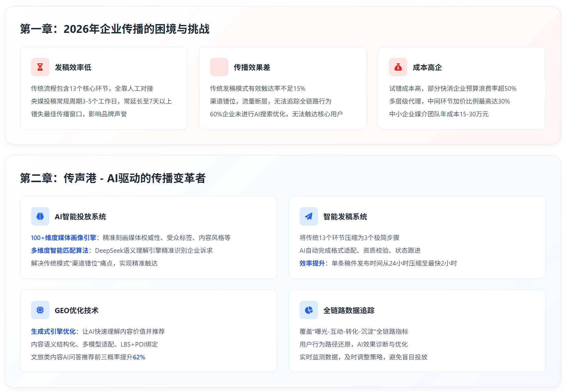
Task: Click the chip icon for GEO优化技术
Action: pyautogui.click(x=40, y=310)
